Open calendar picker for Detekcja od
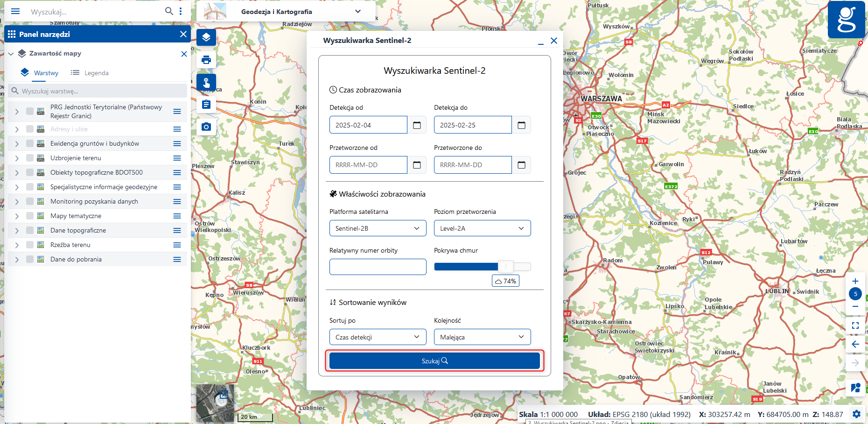 [417, 125]
